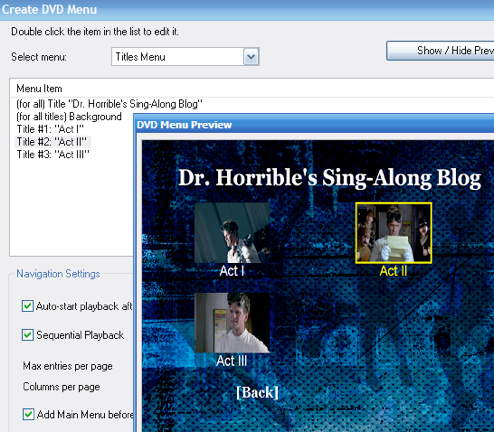The width and height of the screenshot is (494, 432).
Task: Click the Create DVD Menu title bar
Action: [x=247, y=10]
